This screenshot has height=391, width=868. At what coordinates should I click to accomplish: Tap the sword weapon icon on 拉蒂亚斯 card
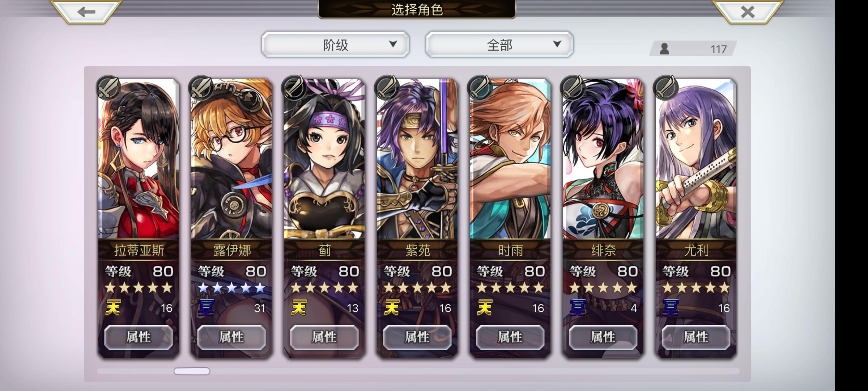click(108, 88)
